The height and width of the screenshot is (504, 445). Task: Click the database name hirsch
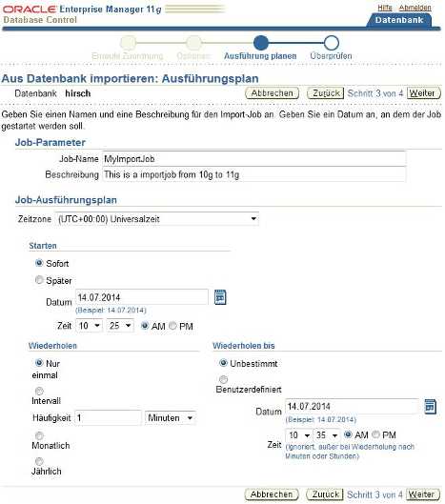[78, 93]
